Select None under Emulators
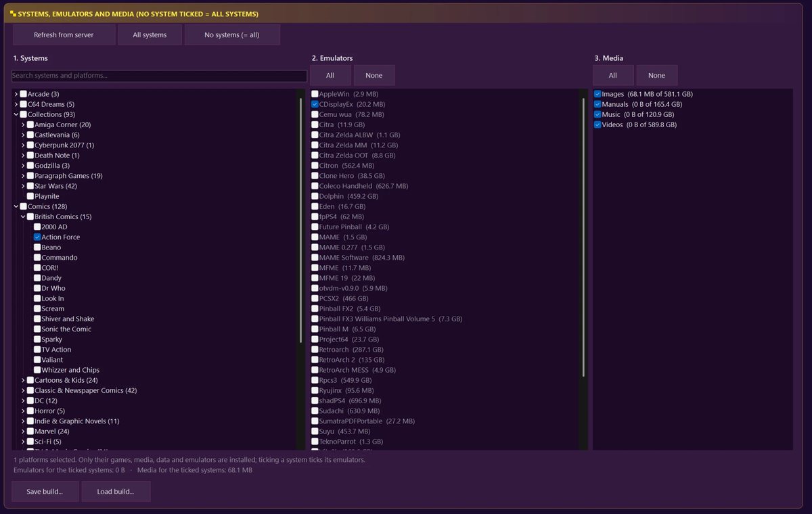 coord(374,75)
